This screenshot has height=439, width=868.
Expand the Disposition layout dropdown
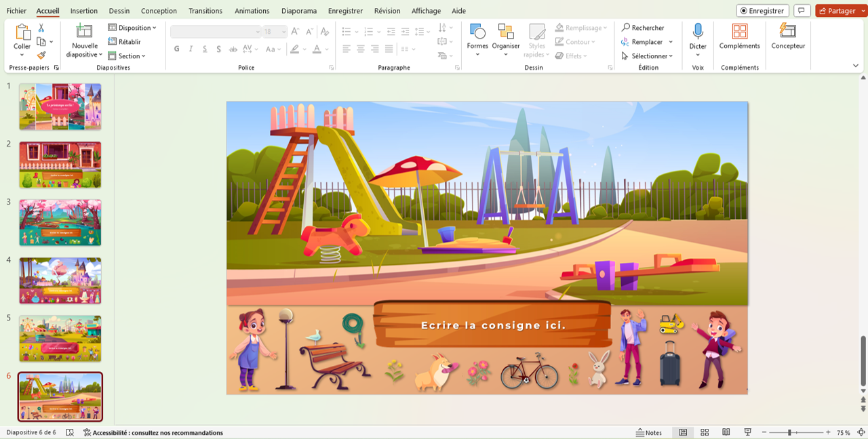[x=132, y=28]
